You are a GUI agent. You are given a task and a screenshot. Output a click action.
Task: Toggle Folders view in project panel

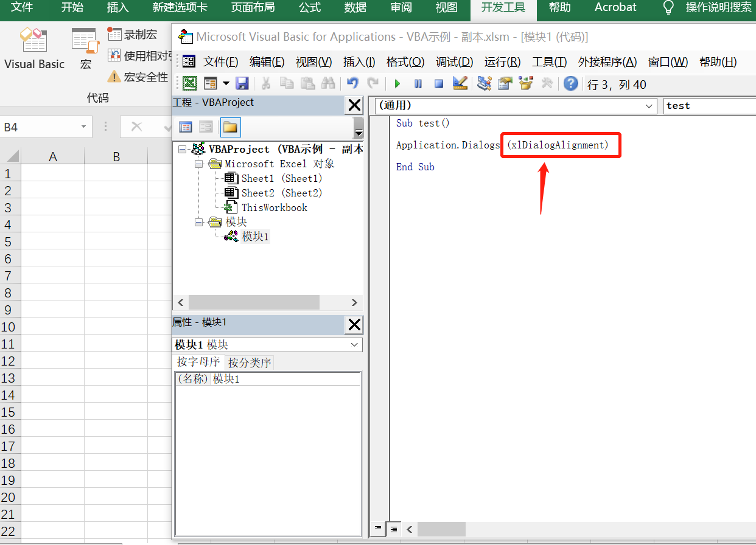pos(230,127)
